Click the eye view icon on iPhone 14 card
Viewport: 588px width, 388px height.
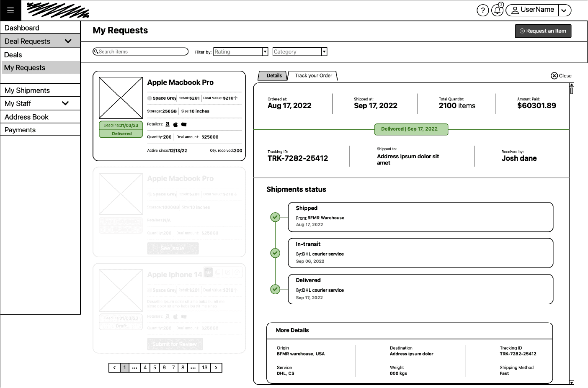click(208, 272)
